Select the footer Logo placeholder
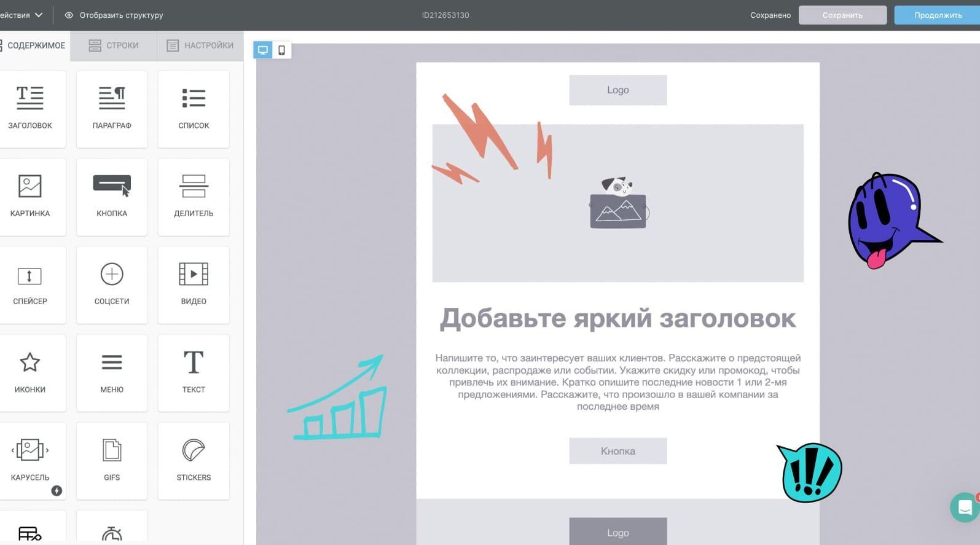980x545 pixels. 617,531
